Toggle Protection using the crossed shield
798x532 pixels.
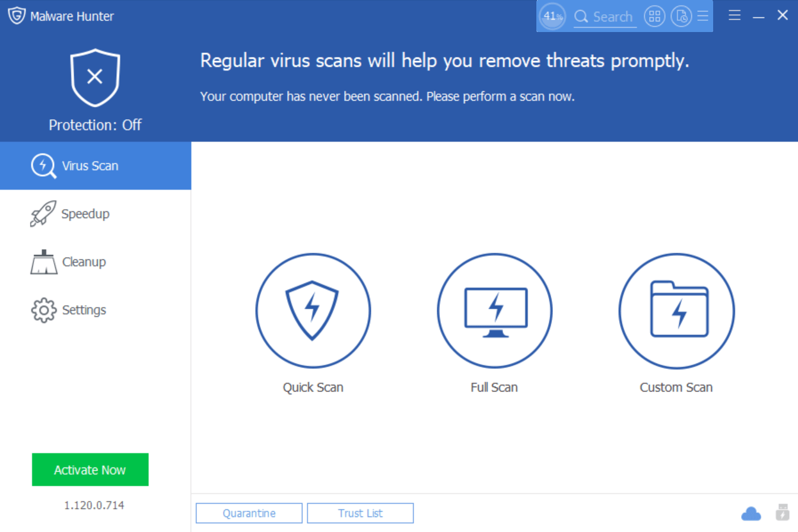coord(95,76)
